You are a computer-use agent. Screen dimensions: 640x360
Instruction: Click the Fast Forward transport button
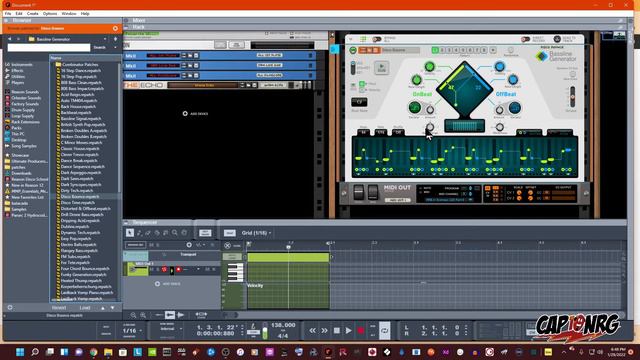pyautogui.click(x=324, y=331)
